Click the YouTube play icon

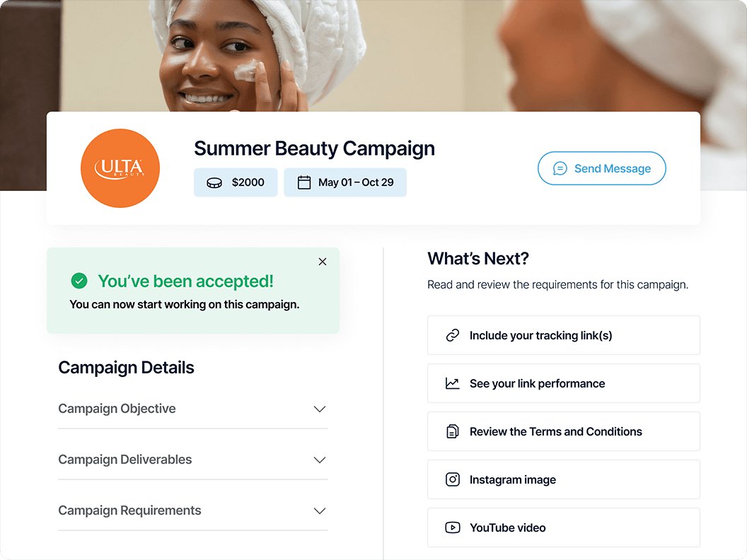pos(452,527)
